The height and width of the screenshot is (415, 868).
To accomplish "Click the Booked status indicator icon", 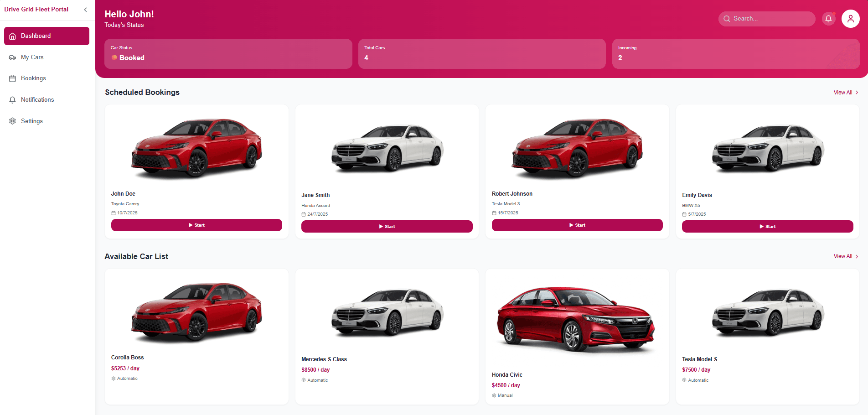I will pyautogui.click(x=114, y=58).
